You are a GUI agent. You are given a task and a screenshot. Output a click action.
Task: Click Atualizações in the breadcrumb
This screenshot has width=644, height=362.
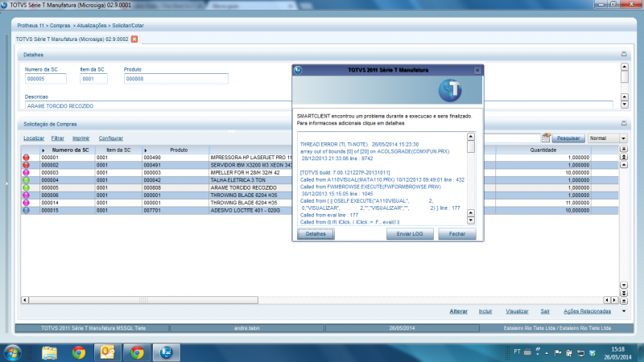(92, 26)
